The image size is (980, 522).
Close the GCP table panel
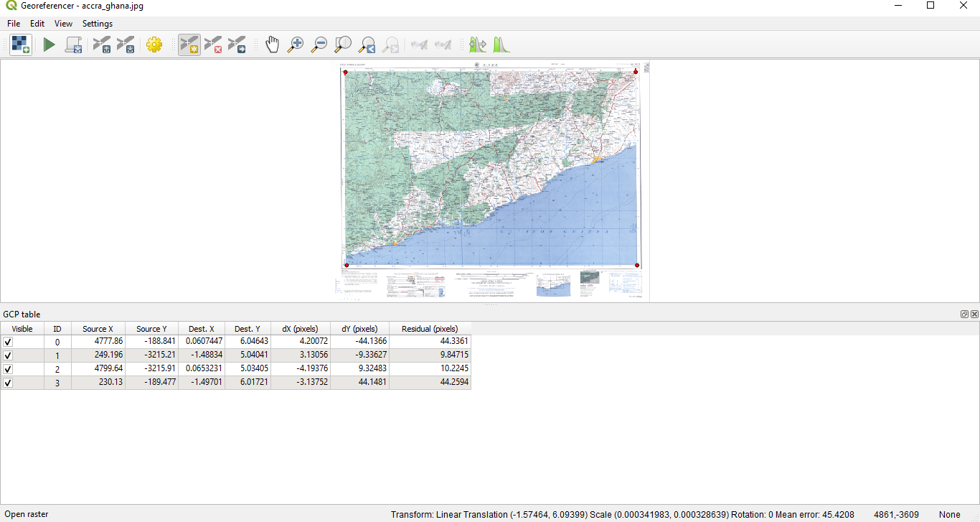pos(974,314)
